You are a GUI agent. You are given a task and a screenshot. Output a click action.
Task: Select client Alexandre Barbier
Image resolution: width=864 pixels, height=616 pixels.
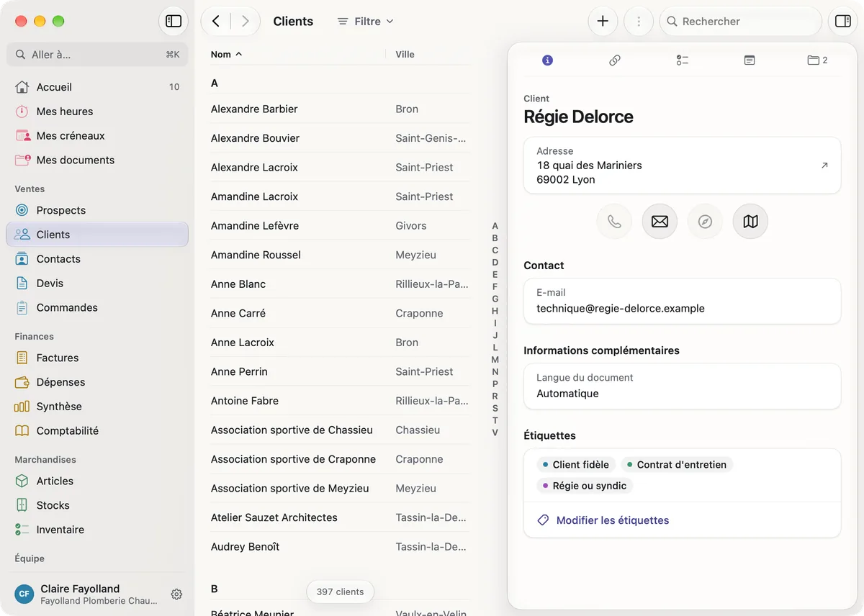click(x=340, y=109)
